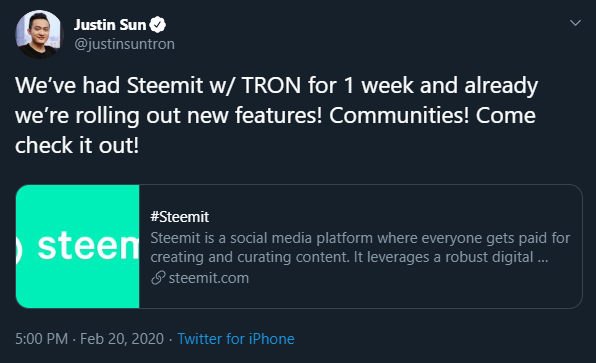This screenshot has width=596, height=363.
Task: Open the Twitter for iPhone source link
Action: point(236,339)
